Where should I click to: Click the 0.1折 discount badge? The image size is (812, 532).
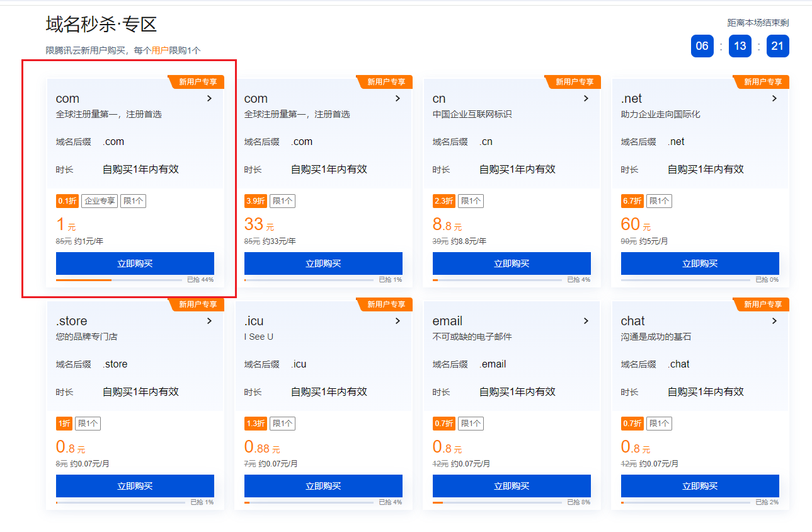67,201
